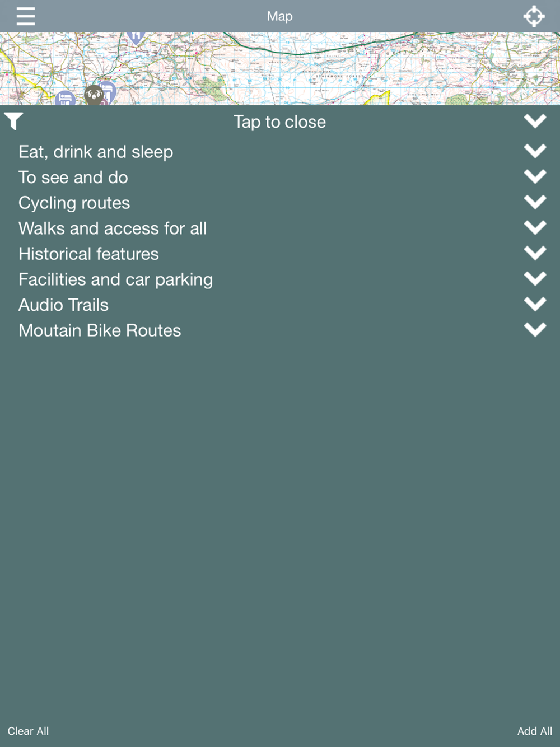Tap the Add All button
Screen dimensions: 560x747
point(534,731)
